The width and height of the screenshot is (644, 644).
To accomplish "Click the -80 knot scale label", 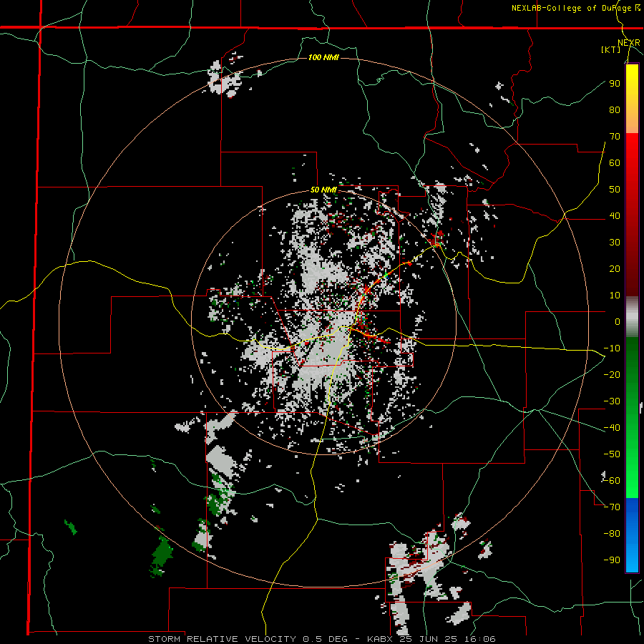I will coord(612,534).
